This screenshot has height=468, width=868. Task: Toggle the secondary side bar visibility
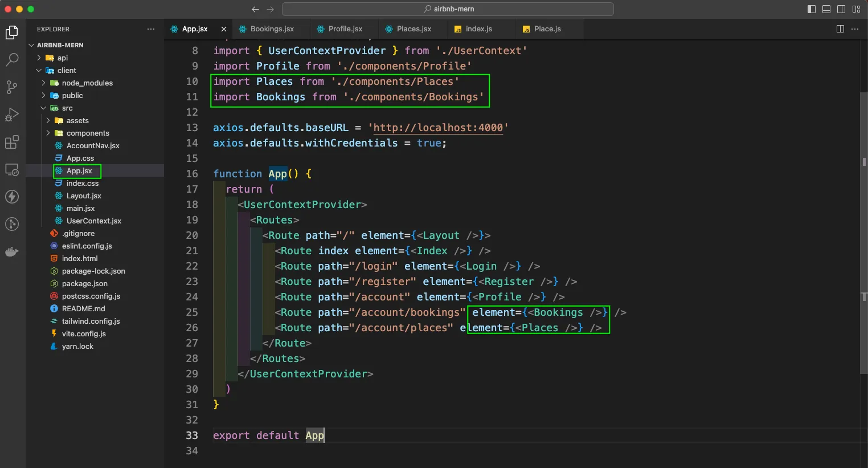pyautogui.click(x=841, y=9)
